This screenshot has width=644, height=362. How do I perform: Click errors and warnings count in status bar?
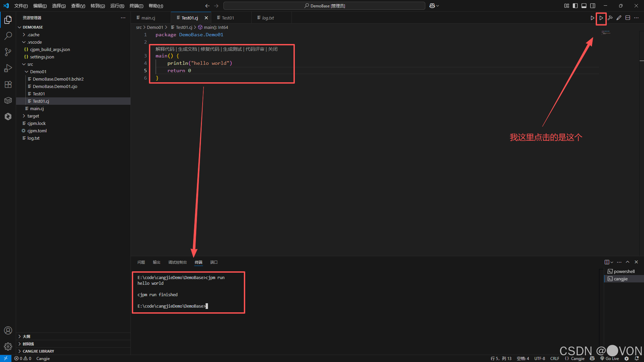tap(23, 359)
